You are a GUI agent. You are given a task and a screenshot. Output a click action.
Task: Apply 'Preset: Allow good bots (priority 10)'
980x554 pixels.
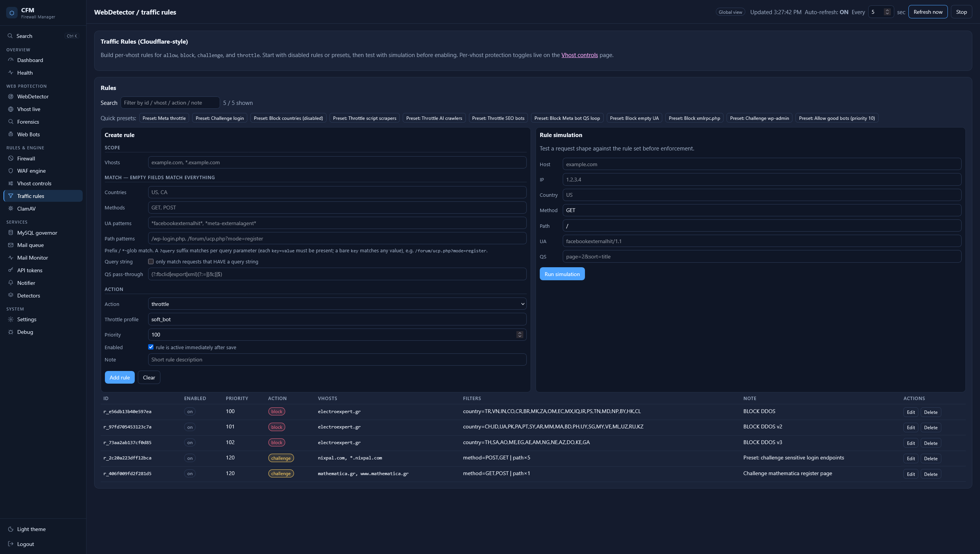coord(837,118)
